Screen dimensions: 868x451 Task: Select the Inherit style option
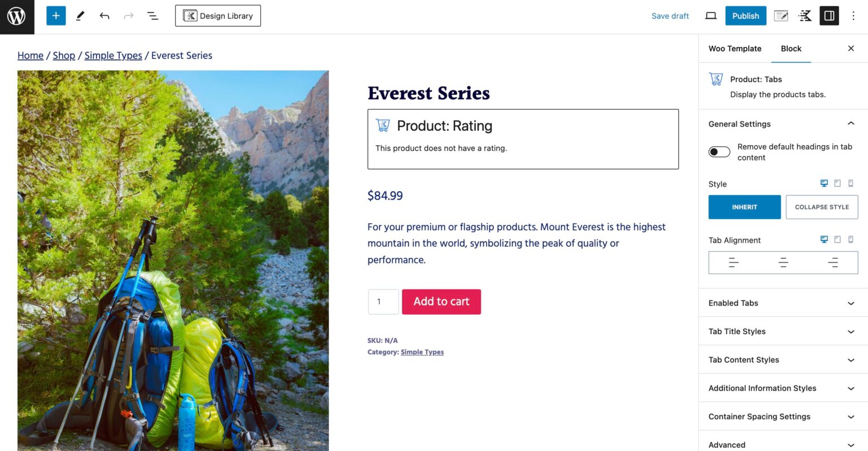(744, 207)
